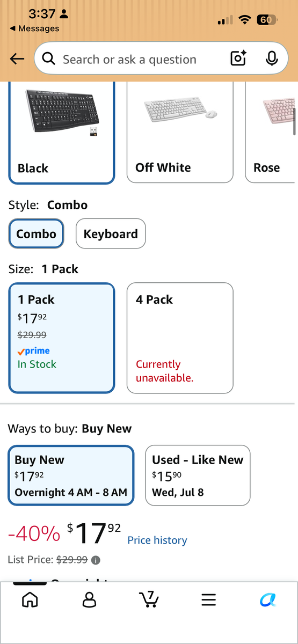The width and height of the screenshot is (298, 644).
Task: Open the Home tab icon
Action: [30, 599]
